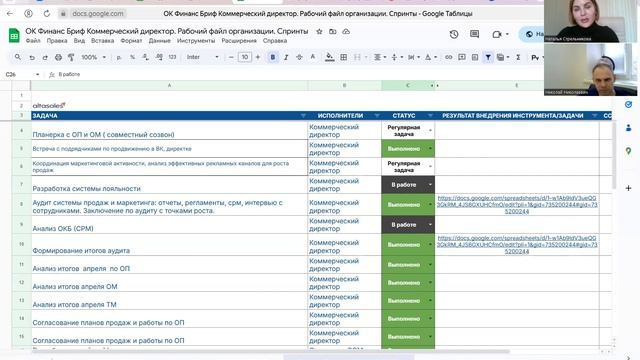Screen dimensions: 640x360
Task: Open the Вид menu
Action: pos(79,41)
